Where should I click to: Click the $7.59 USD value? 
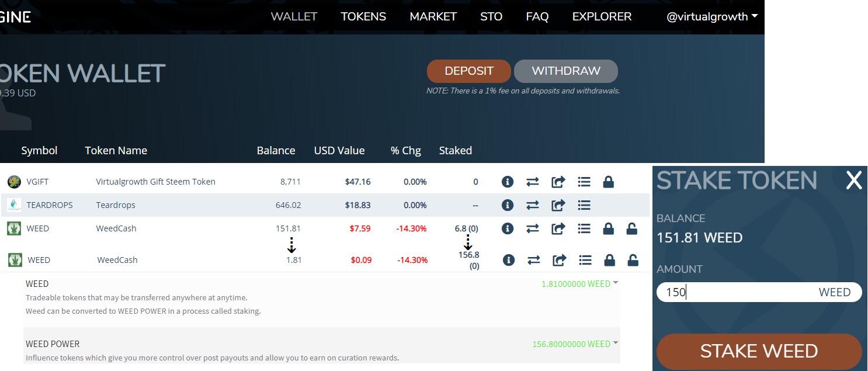[360, 228]
